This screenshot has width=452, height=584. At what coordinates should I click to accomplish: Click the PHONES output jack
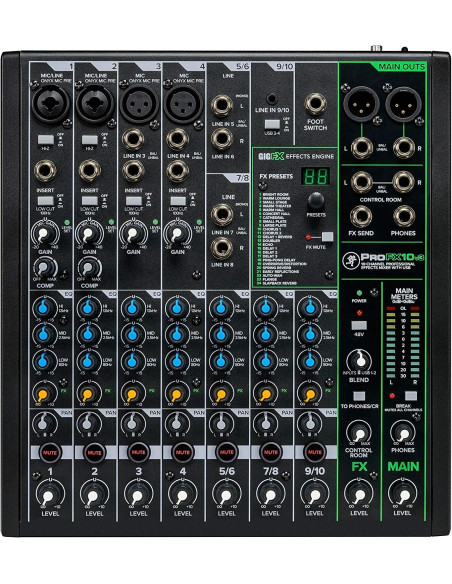pos(404,217)
